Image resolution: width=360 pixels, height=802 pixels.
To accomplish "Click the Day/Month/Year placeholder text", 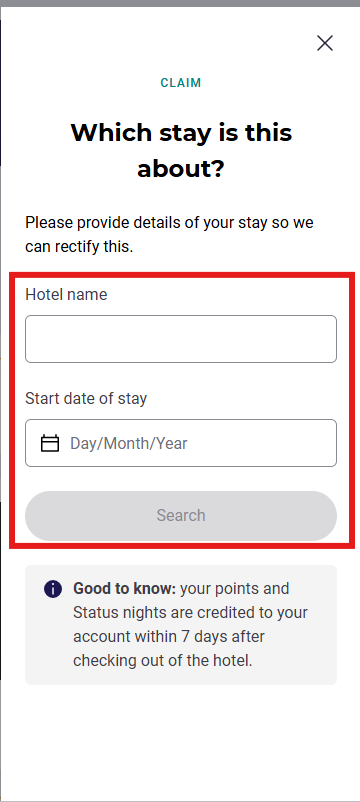I will coord(129,443).
